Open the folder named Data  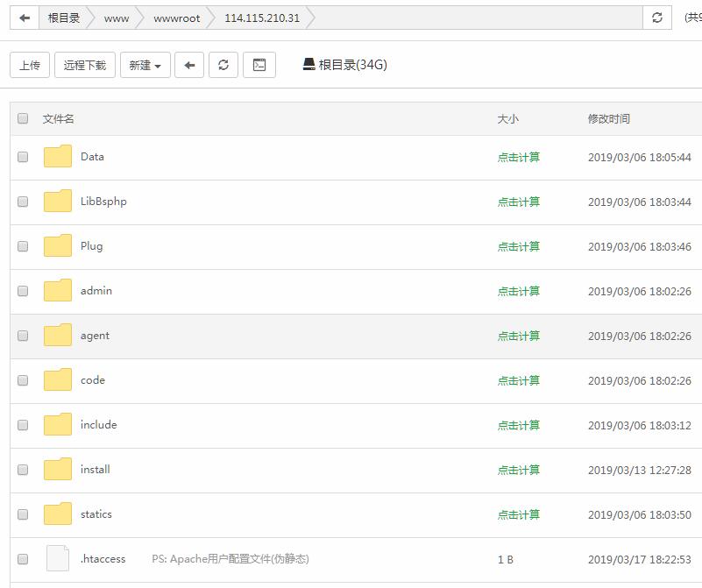pos(92,157)
